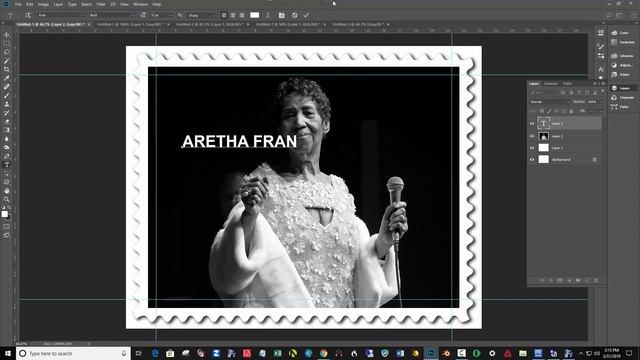Open the Window menu
The width and height of the screenshot is (640, 360).
[140, 4]
